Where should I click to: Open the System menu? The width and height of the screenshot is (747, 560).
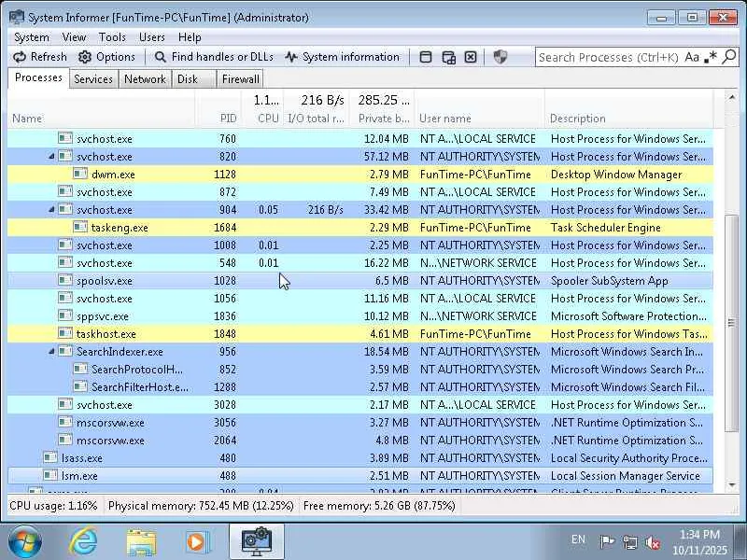[32, 37]
